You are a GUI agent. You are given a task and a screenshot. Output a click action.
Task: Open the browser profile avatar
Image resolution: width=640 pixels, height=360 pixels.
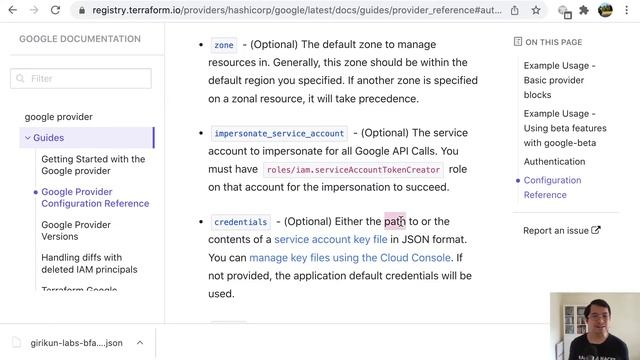[x=605, y=10]
